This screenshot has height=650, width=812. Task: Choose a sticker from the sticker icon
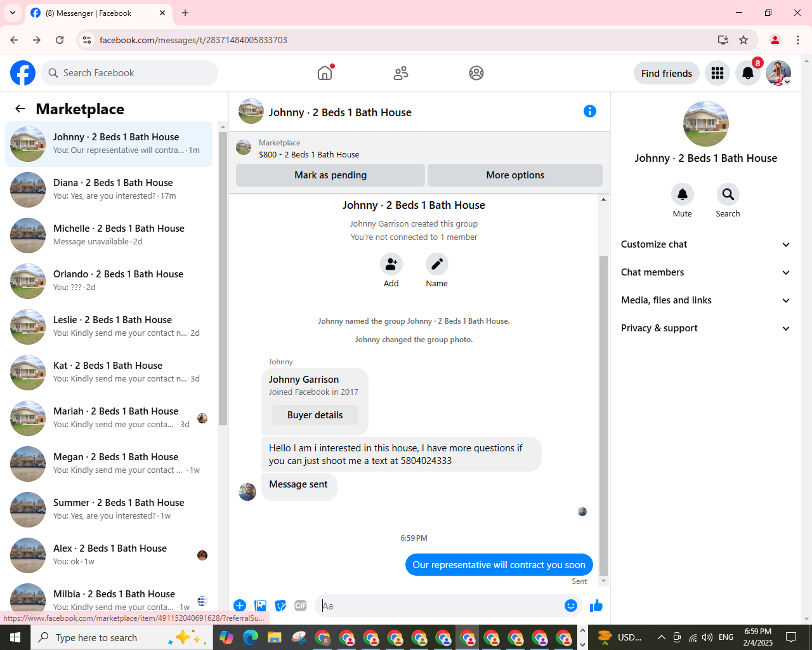click(280, 606)
